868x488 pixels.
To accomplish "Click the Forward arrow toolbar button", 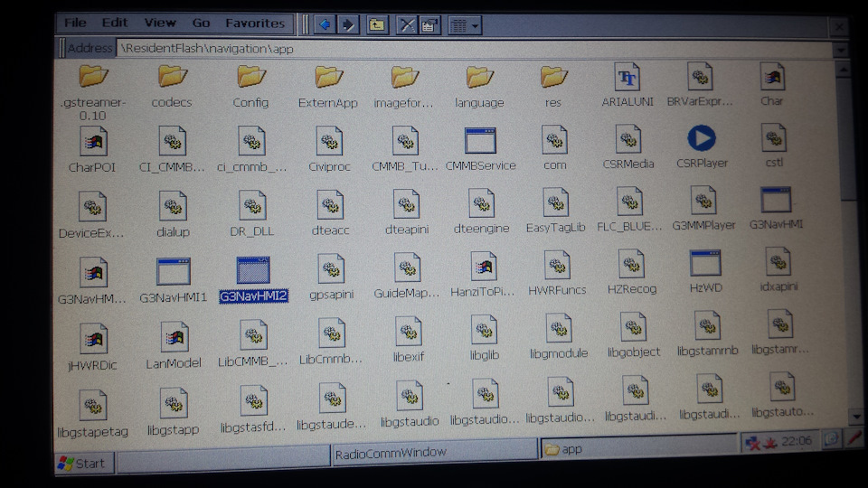I will pyautogui.click(x=348, y=25).
